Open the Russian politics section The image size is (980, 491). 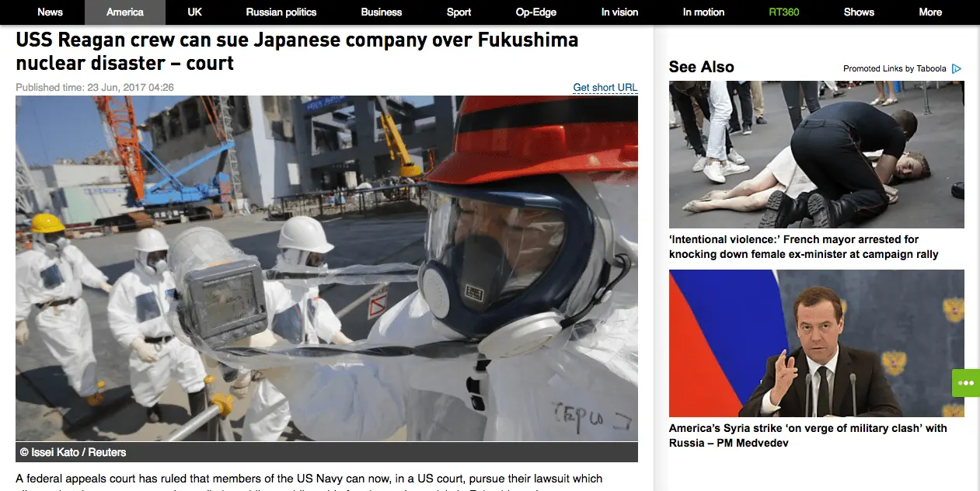click(281, 12)
